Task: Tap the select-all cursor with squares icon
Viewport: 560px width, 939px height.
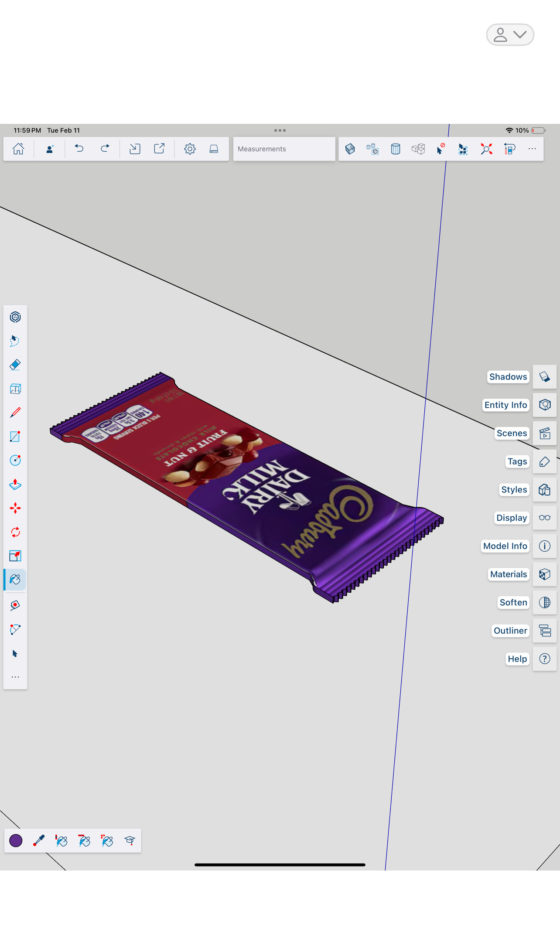Action: 463,149
